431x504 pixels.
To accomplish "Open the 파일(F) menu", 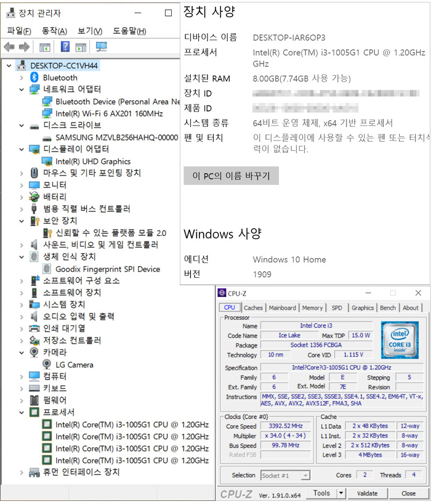I will click(19, 31).
